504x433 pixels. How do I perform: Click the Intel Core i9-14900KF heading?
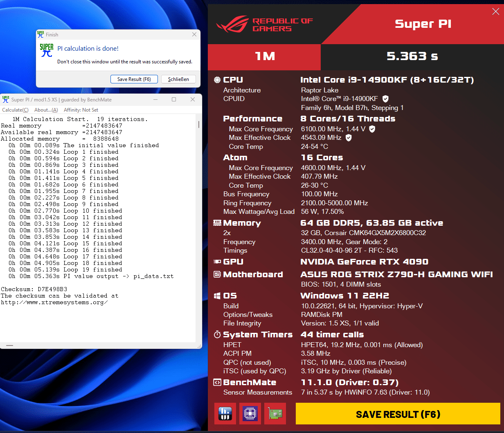[387, 80]
